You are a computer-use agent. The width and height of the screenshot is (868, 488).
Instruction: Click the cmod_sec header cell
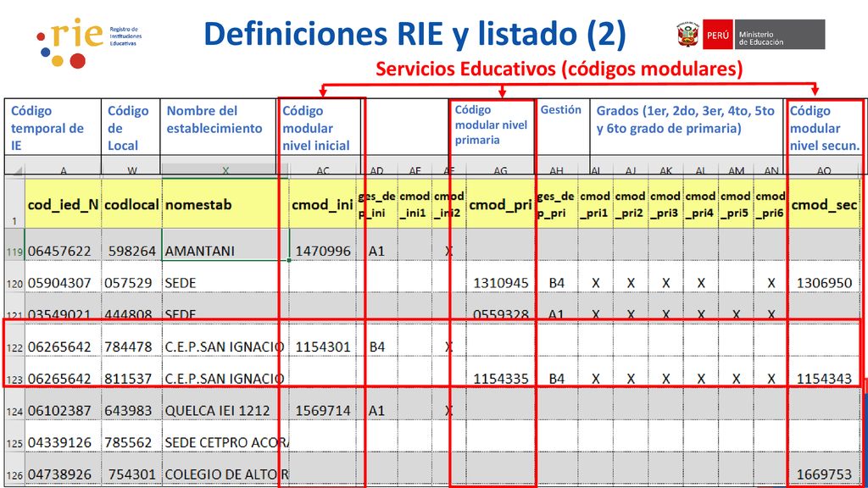click(x=824, y=204)
